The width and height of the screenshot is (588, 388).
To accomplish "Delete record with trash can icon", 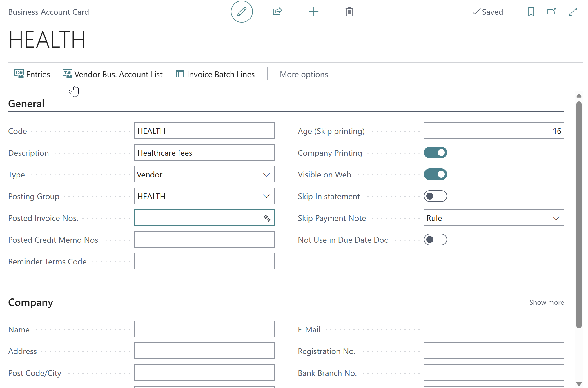I will [x=349, y=12].
